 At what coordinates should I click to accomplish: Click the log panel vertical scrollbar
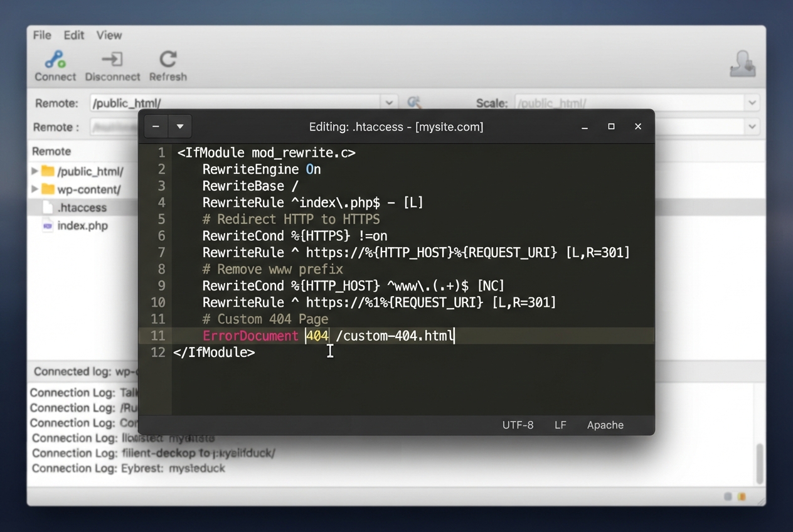(x=760, y=463)
